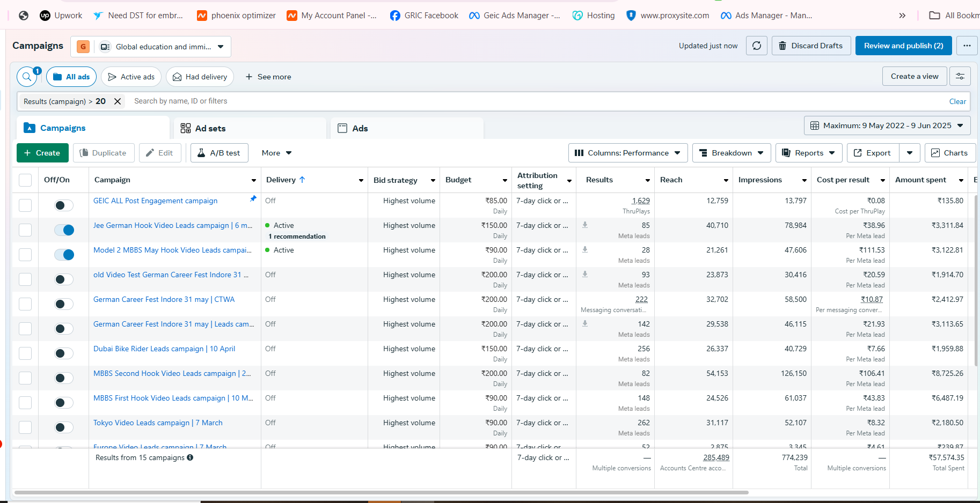Download leads icon for the Jee German Hook row

click(x=585, y=225)
